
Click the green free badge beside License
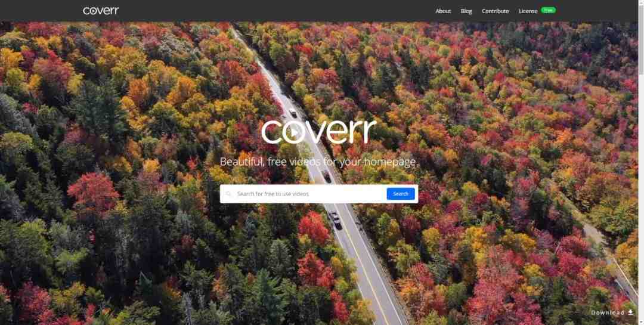point(548,10)
